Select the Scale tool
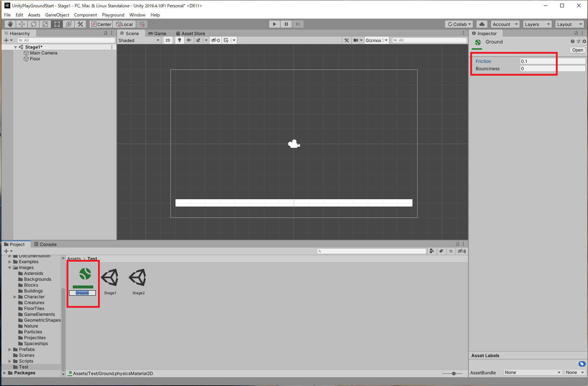The width and height of the screenshot is (588, 386). (45, 24)
